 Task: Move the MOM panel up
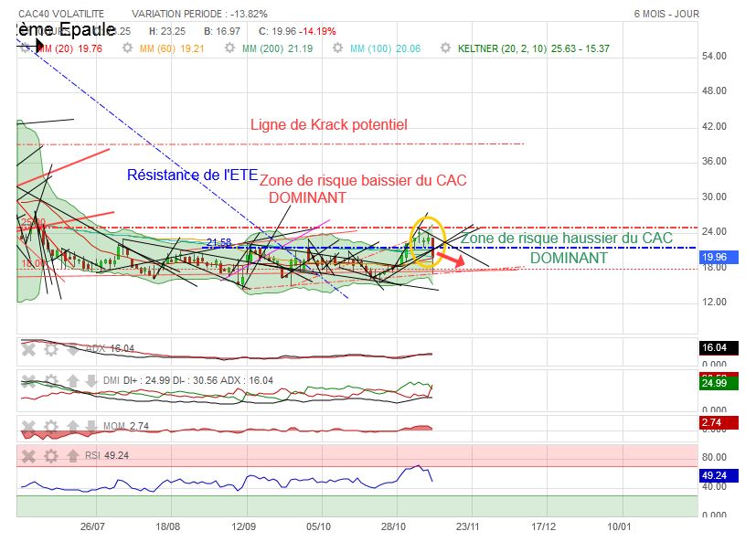point(73,426)
